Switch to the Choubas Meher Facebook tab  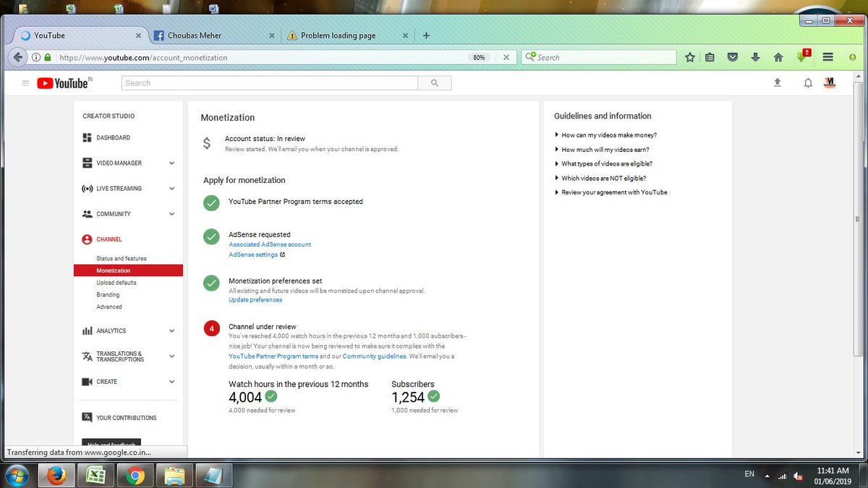213,35
